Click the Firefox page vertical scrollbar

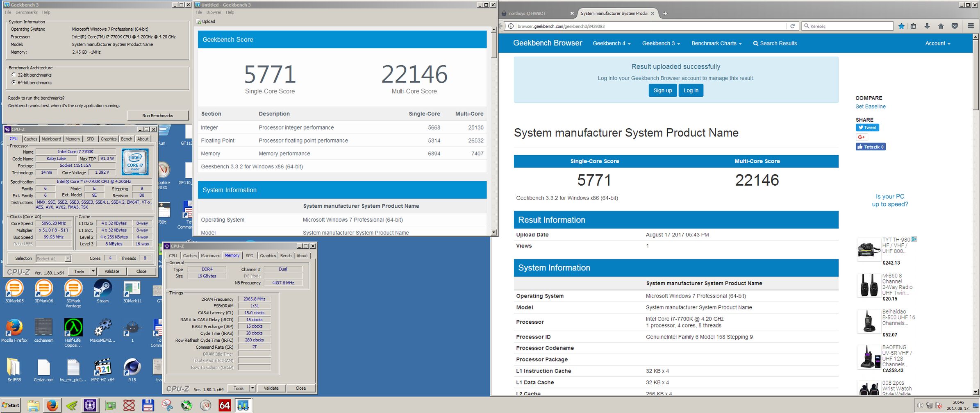pyautogui.click(x=976, y=214)
